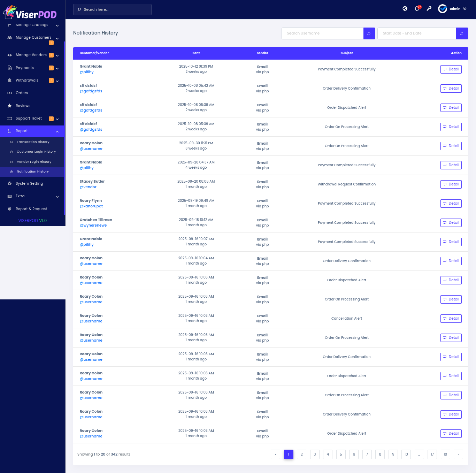Go to pagination page 5

click(341, 454)
